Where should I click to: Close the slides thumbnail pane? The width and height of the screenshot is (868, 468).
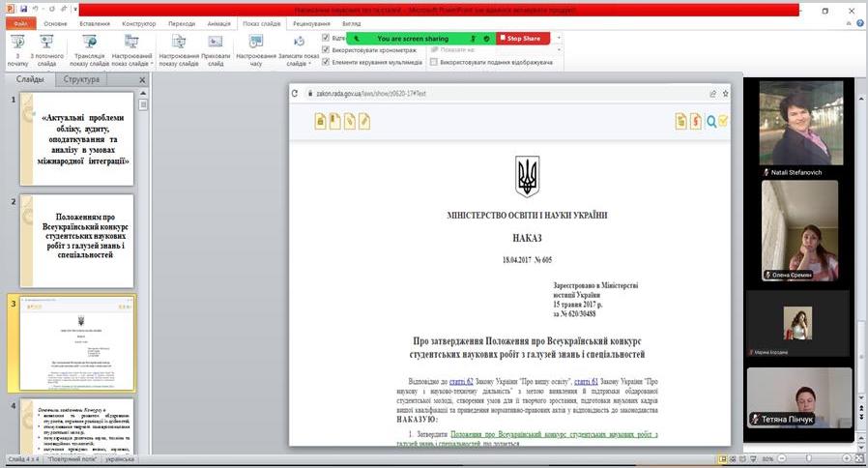[x=142, y=80]
